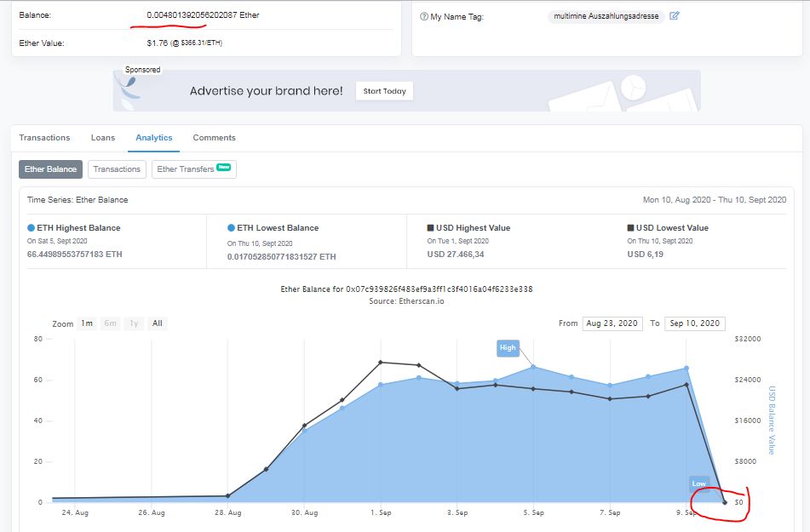810x532 pixels.
Task: Open the Loans tab
Action: 103,138
